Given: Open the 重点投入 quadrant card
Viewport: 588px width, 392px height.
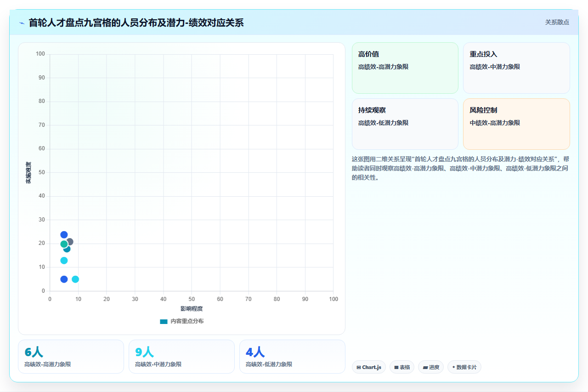Looking at the screenshot, I should pos(516,68).
